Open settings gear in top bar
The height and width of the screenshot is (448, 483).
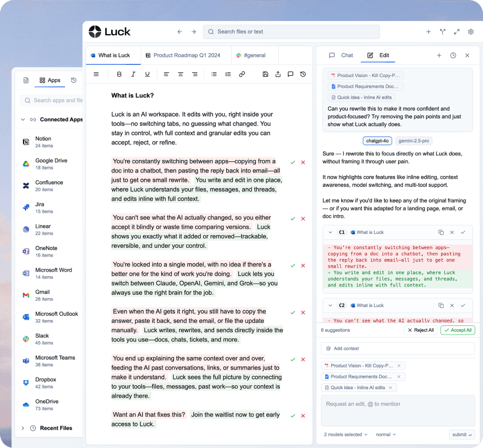pyautogui.click(x=471, y=32)
